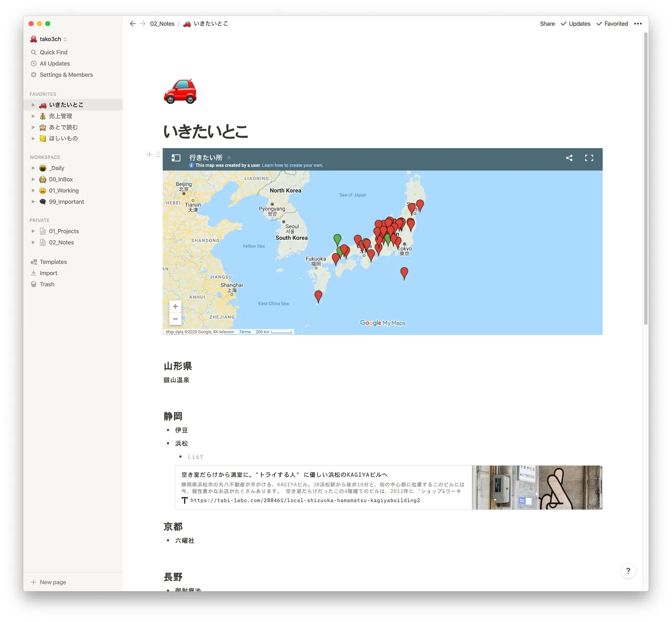
Task: Zoom out on the embedded map
Action: [175, 319]
